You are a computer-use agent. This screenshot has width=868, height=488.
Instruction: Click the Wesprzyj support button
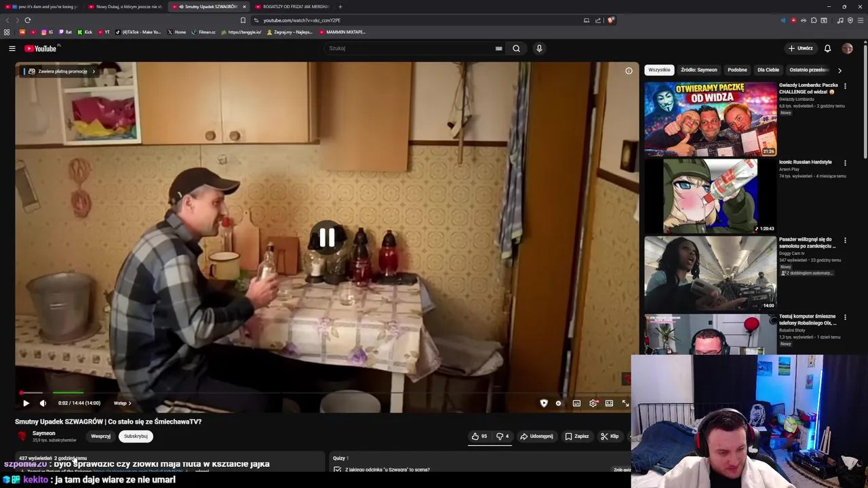tap(100, 436)
